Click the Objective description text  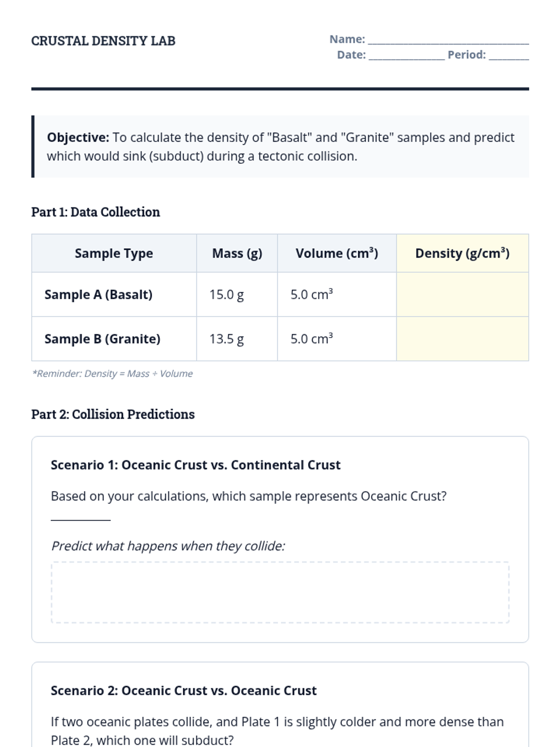(x=280, y=147)
